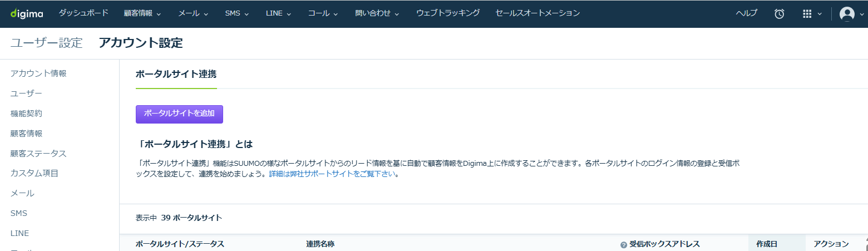The height and width of the screenshot is (251, 868).
Task: Sort by the 作成日 column header
Action: coord(767,244)
